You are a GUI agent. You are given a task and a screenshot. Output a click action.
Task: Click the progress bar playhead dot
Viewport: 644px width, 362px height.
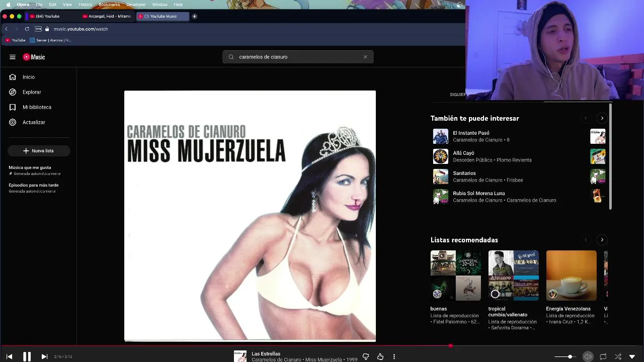tap(450, 345)
